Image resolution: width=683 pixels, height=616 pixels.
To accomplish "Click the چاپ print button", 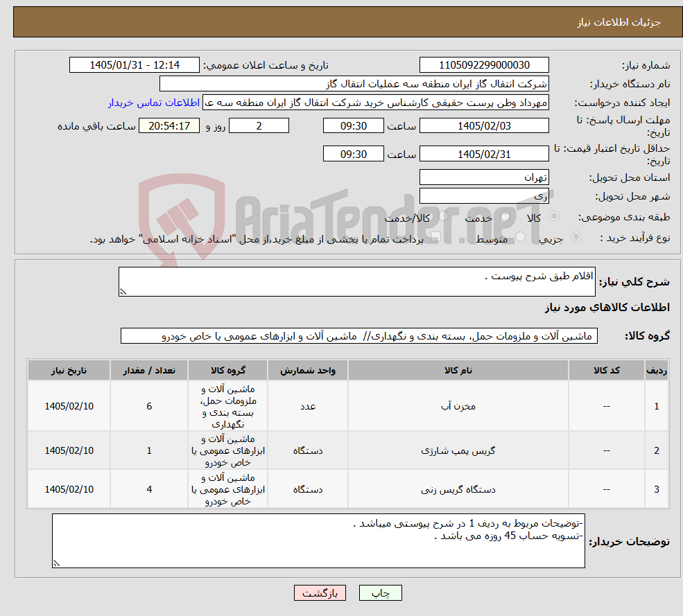I will 380,593.
